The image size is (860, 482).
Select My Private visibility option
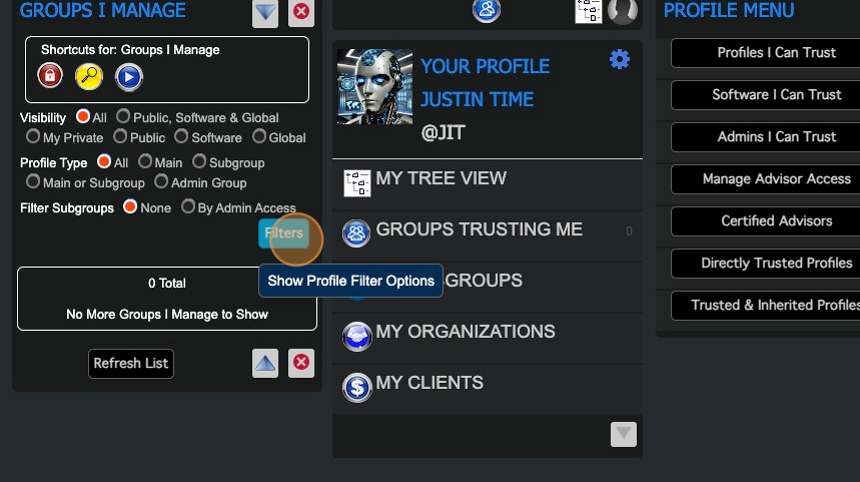[33, 136]
